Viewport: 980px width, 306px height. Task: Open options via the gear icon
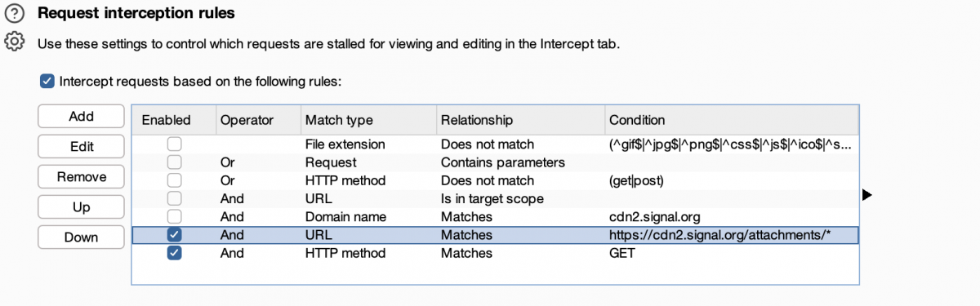[x=15, y=42]
